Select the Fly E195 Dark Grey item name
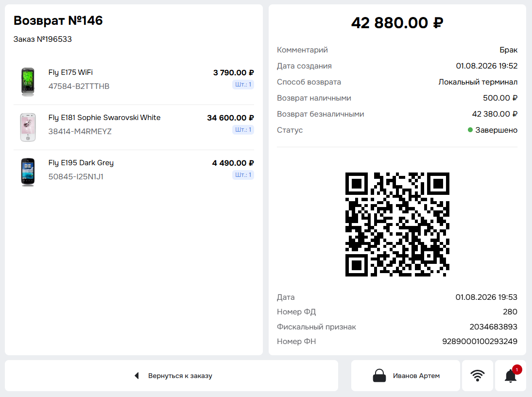 [x=81, y=162]
